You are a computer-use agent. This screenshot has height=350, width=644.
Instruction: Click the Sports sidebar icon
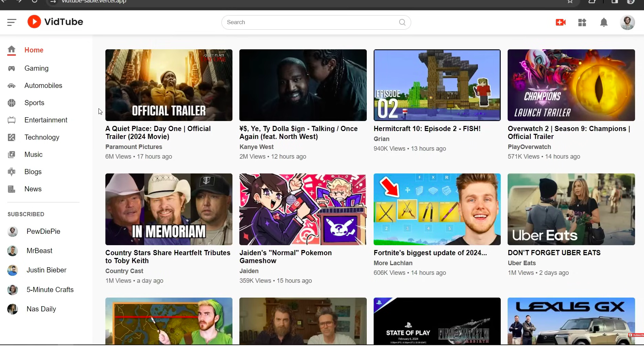(12, 103)
